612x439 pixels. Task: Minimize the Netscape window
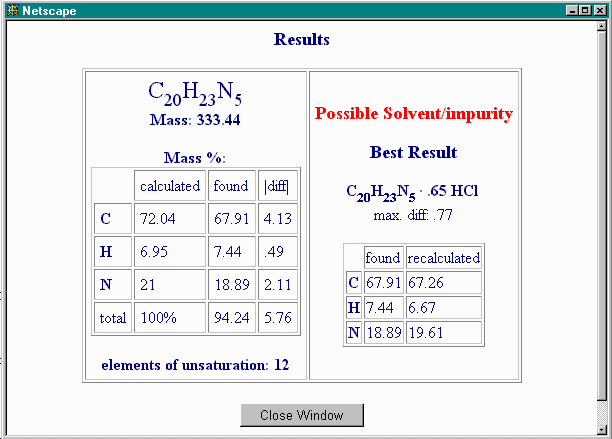tap(572, 10)
